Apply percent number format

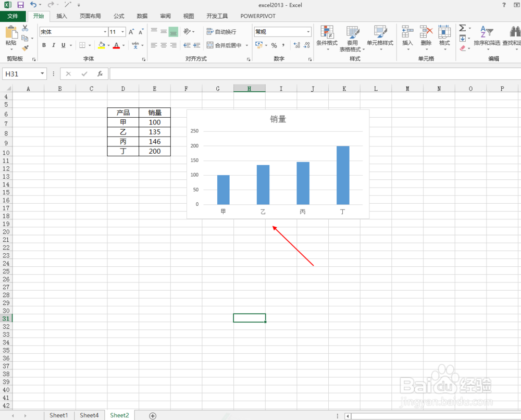[274, 45]
